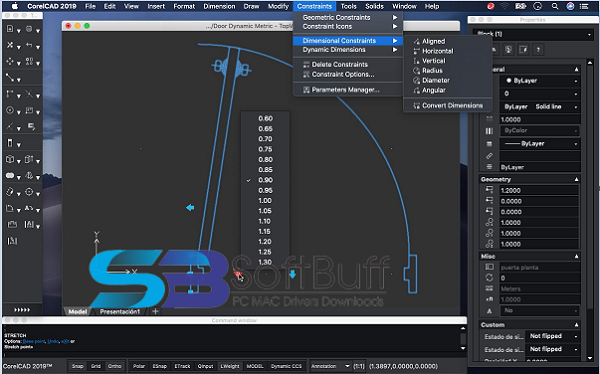Viewport: 600px width, 374px height.
Task: Click the Delete Constraints icon
Action: (x=306, y=65)
